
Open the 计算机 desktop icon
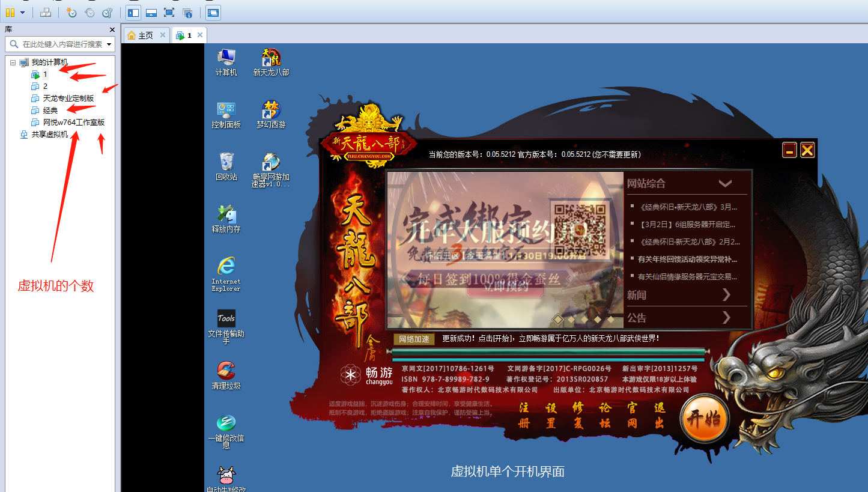226,62
